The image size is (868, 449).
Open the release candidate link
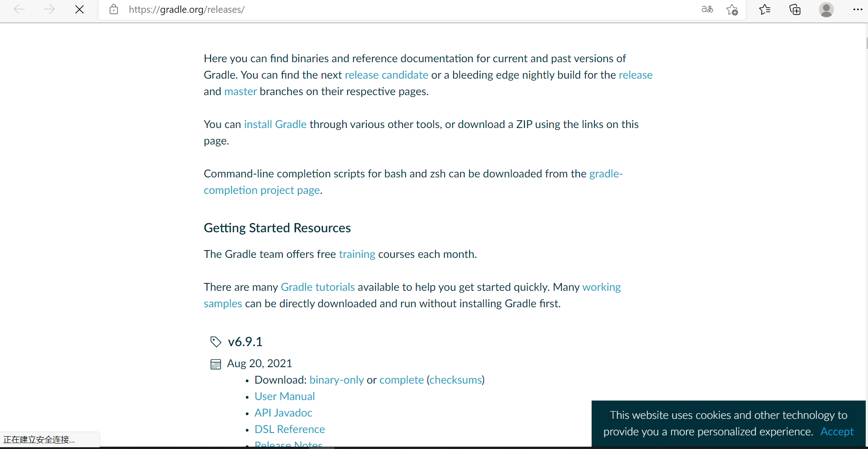(386, 75)
